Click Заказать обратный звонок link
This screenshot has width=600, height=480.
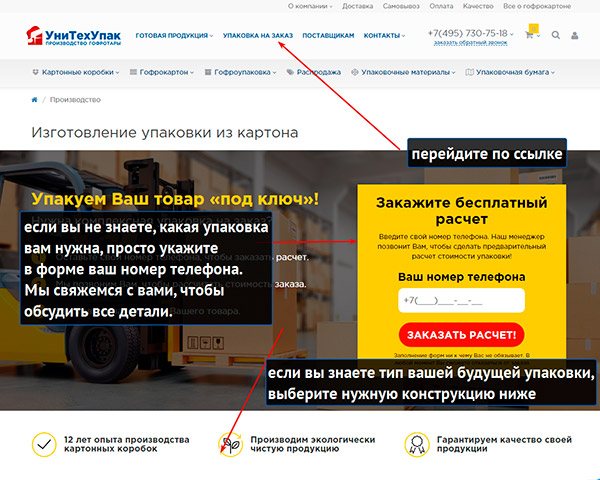[x=470, y=43]
